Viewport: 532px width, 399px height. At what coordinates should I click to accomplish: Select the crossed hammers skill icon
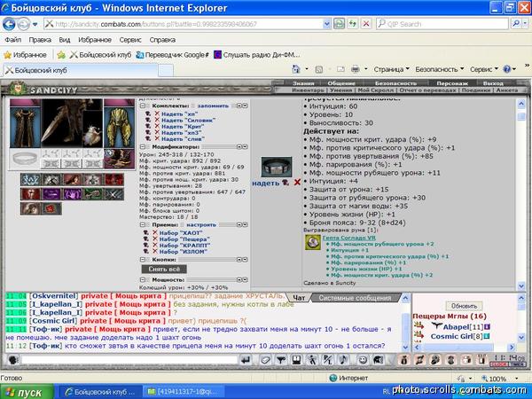pyautogui.click(x=51, y=179)
